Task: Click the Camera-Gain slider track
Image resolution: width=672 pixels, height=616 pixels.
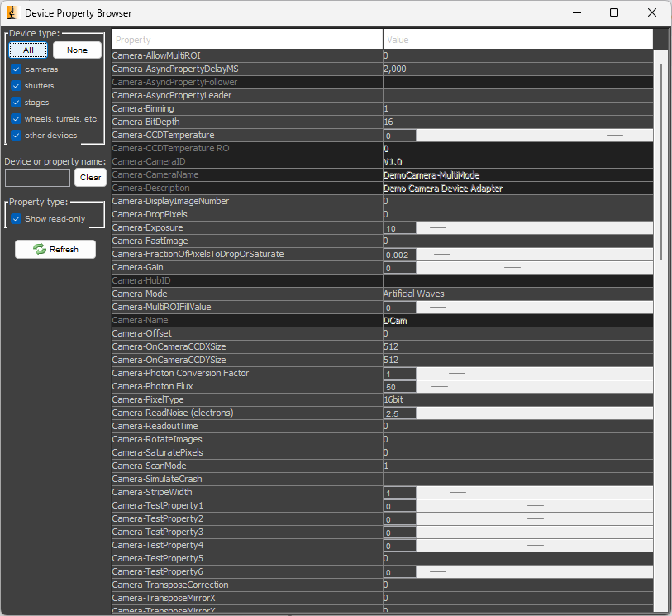Action: [x=534, y=267]
